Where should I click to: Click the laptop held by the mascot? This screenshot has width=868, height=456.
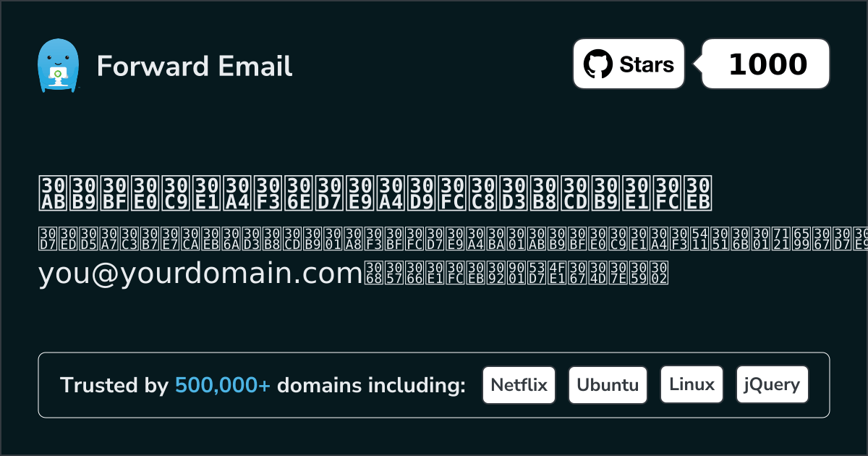[57, 75]
